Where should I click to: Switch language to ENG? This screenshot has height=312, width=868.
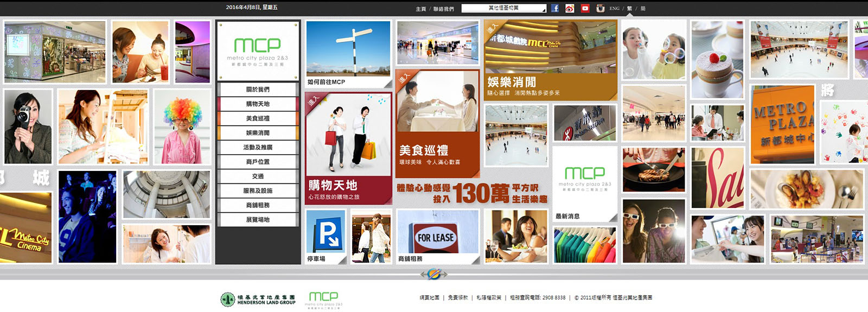click(614, 9)
